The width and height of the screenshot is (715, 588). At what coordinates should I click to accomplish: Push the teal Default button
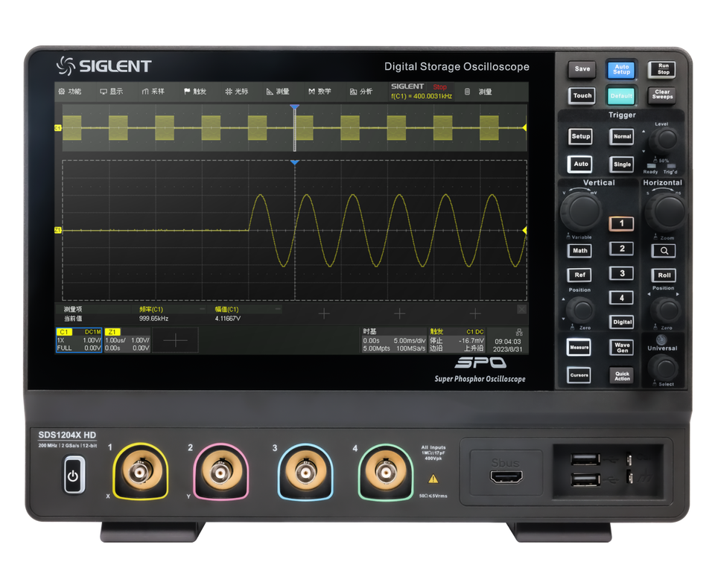[x=621, y=96]
